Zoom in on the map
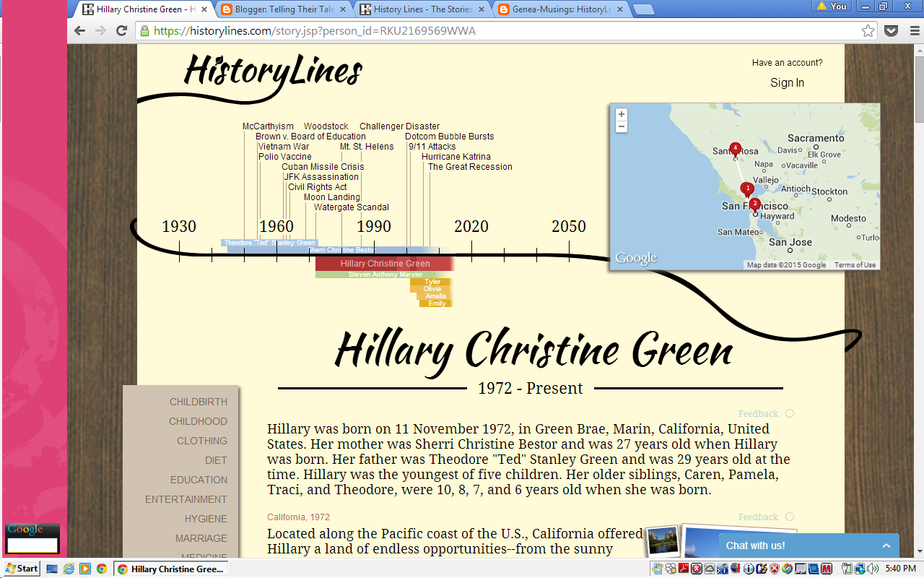924x578 pixels. (x=622, y=114)
